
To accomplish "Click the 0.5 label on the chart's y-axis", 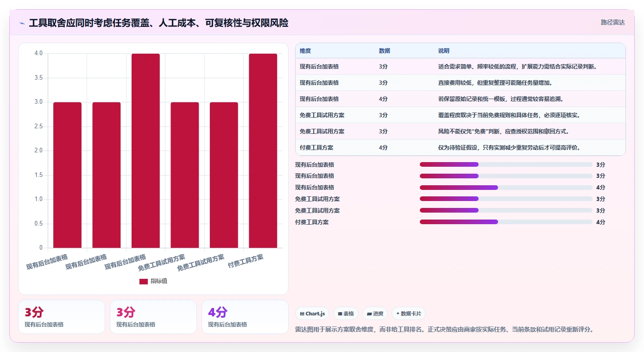I will click(38, 224).
